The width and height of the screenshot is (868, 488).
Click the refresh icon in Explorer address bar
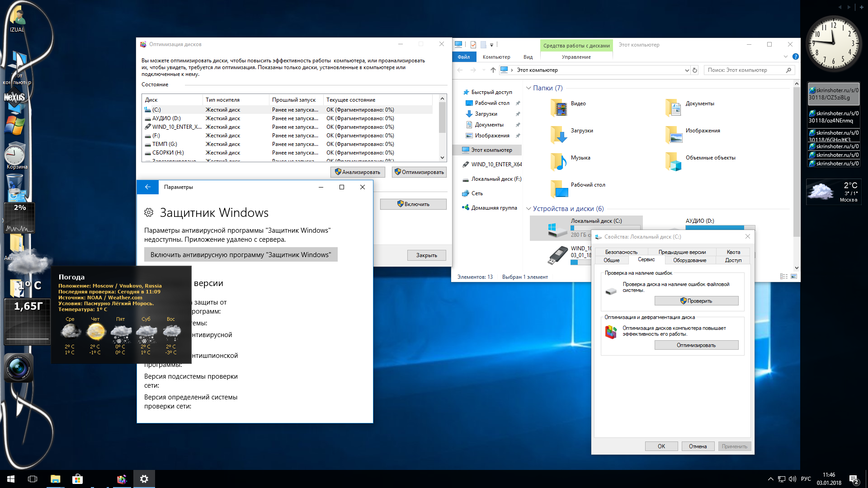click(x=695, y=70)
